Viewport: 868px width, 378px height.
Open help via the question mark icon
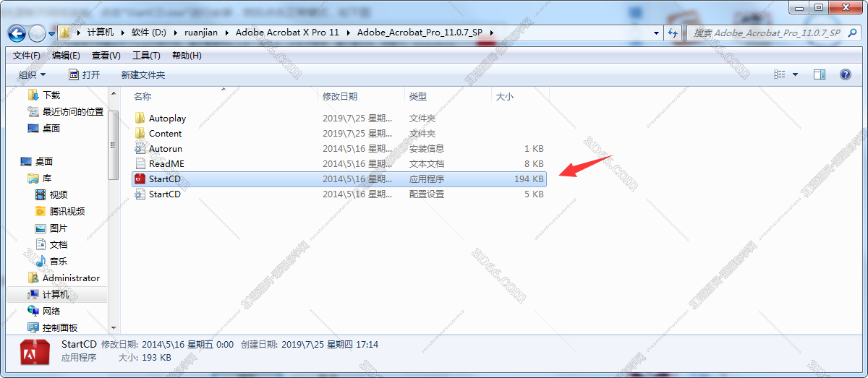[x=845, y=74]
